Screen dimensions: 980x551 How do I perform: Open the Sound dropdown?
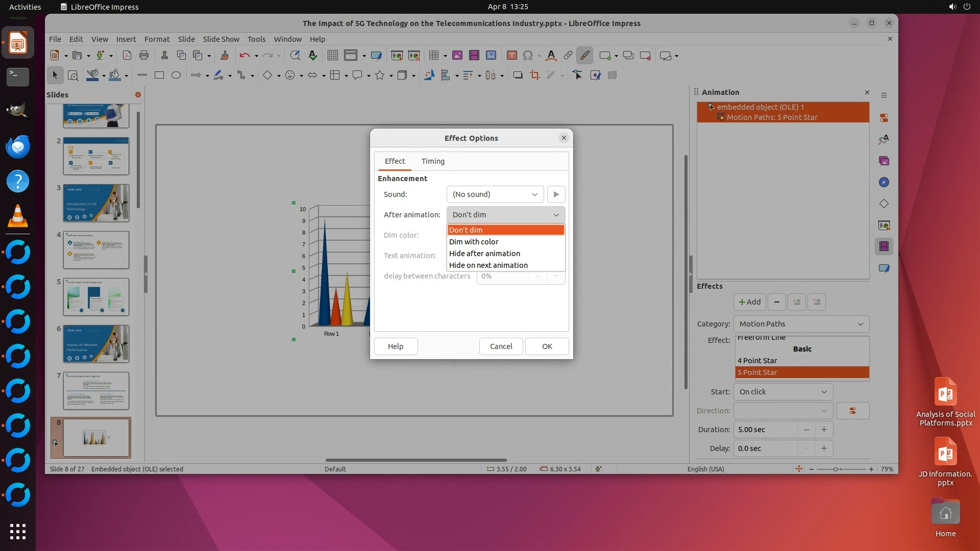495,194
